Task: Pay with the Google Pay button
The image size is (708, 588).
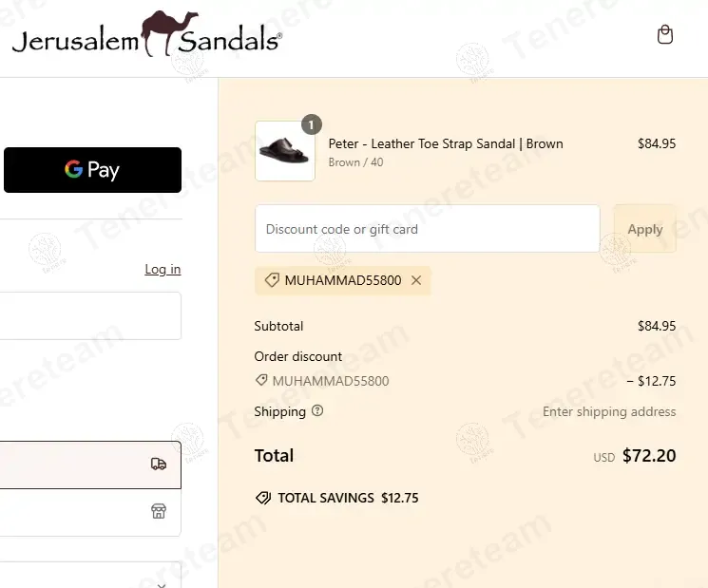Action: (92, 170)
